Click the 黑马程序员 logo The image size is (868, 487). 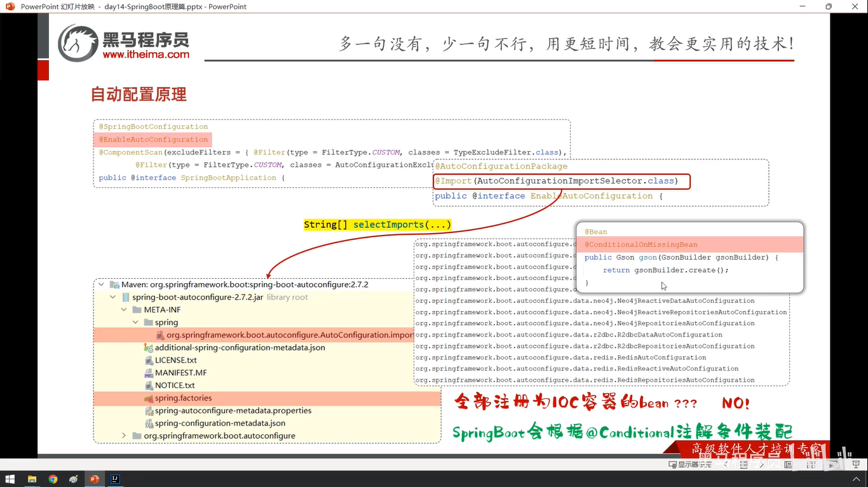pyautogui.click(x=123, y=43)
